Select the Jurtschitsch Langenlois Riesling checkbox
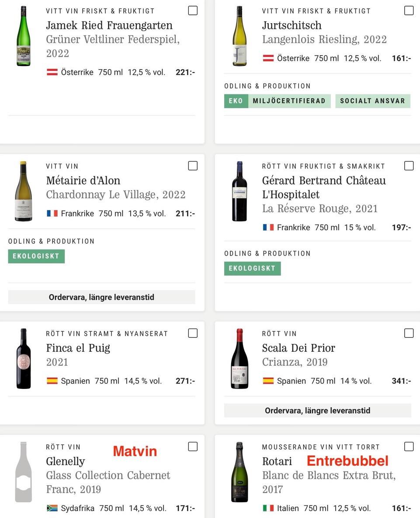 coord(409,10)
